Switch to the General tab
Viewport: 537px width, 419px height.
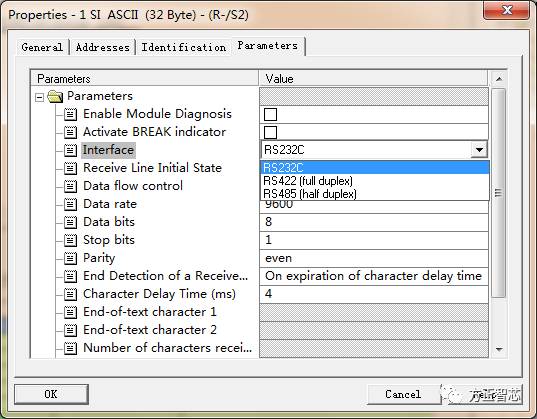[42, 47]
